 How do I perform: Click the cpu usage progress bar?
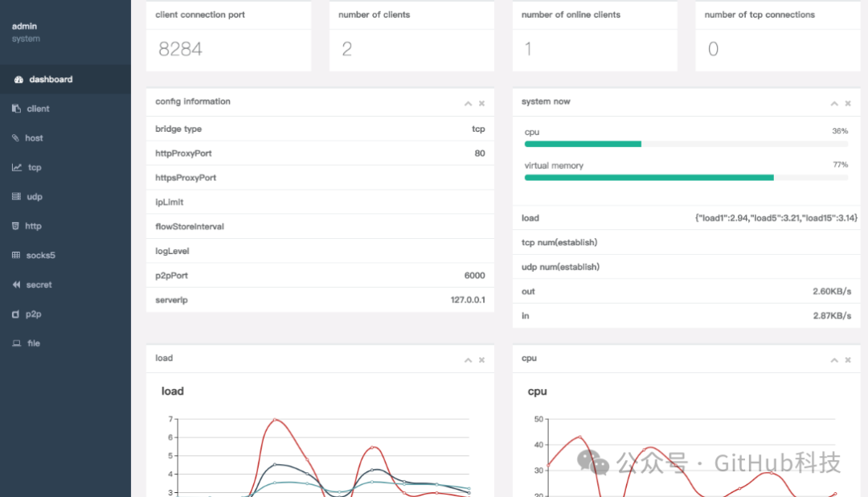point(686,144)
